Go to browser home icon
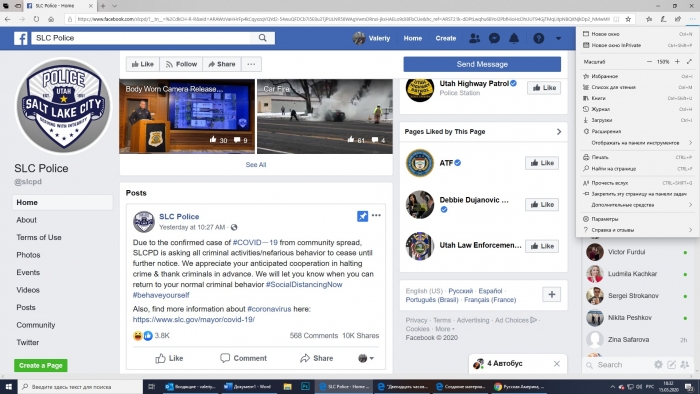Viewport: 700px width, 394px height. point(51,19)
